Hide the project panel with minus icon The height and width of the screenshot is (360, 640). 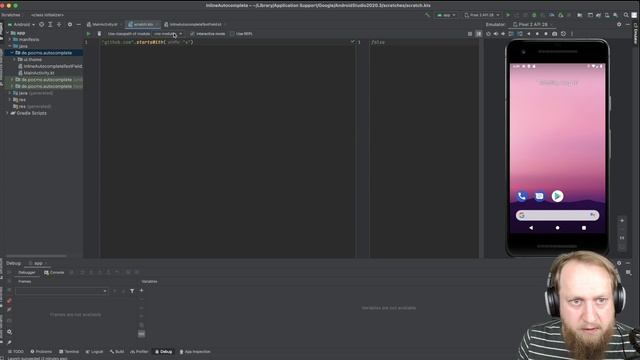[x=79, y=24]
